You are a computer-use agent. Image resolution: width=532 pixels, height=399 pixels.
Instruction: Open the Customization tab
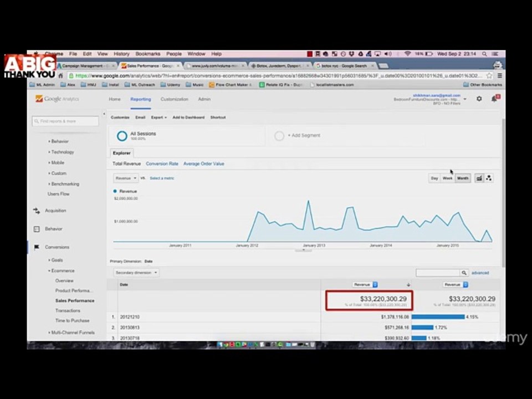[175, 99]
